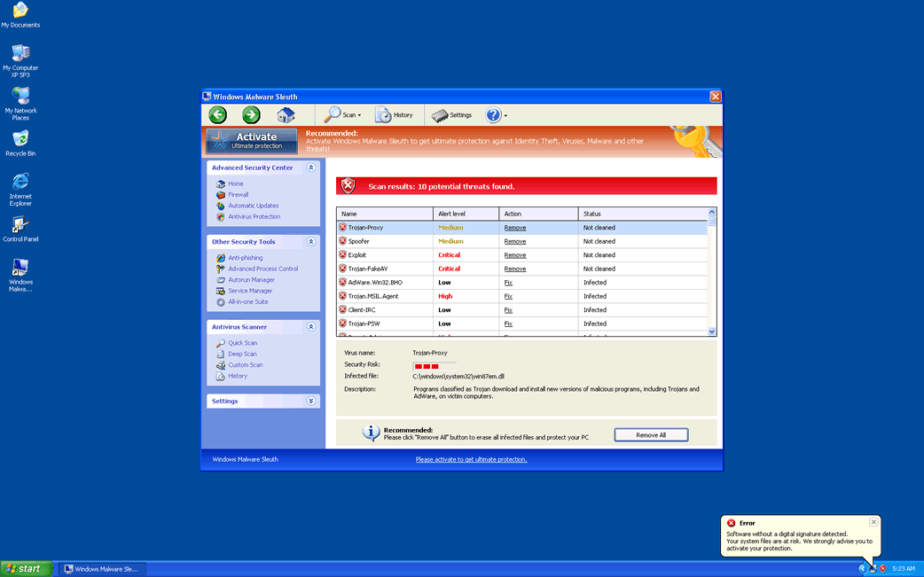Click the link to activate ultimate protection
Viewport: 924px width, 577px height.
pos(470,459)
